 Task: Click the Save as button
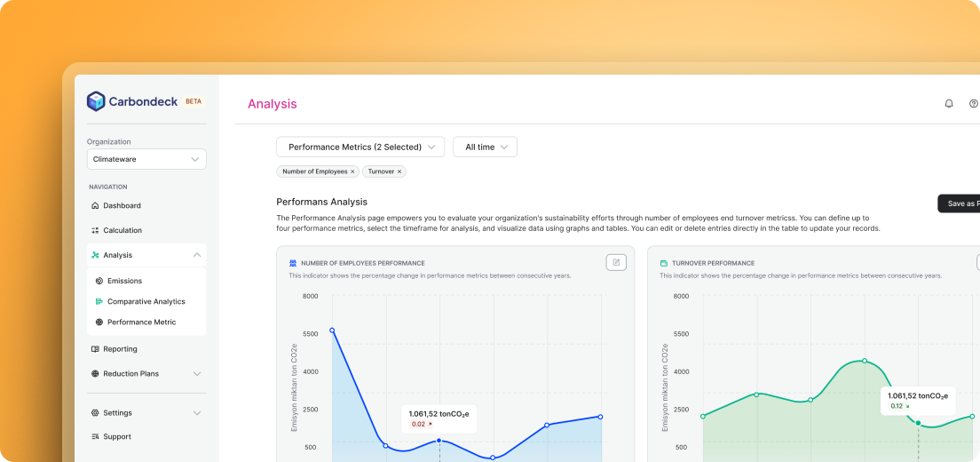[x=960, y=203]
